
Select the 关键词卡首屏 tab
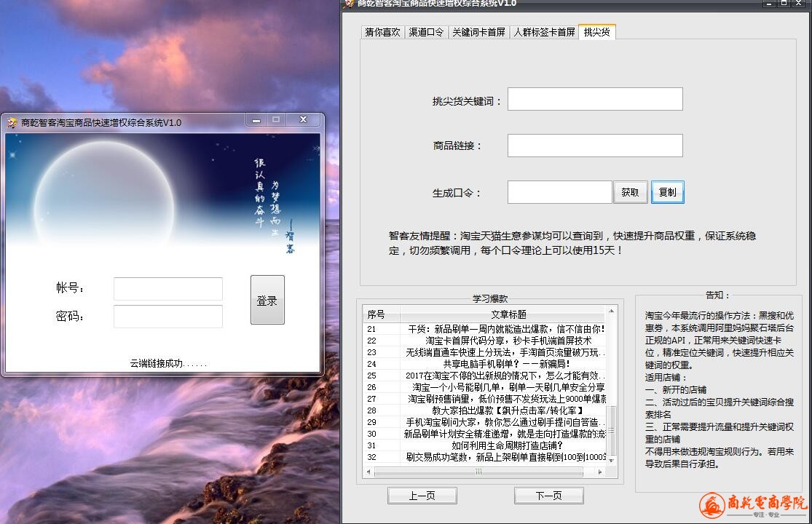click(x=478, y=32)
